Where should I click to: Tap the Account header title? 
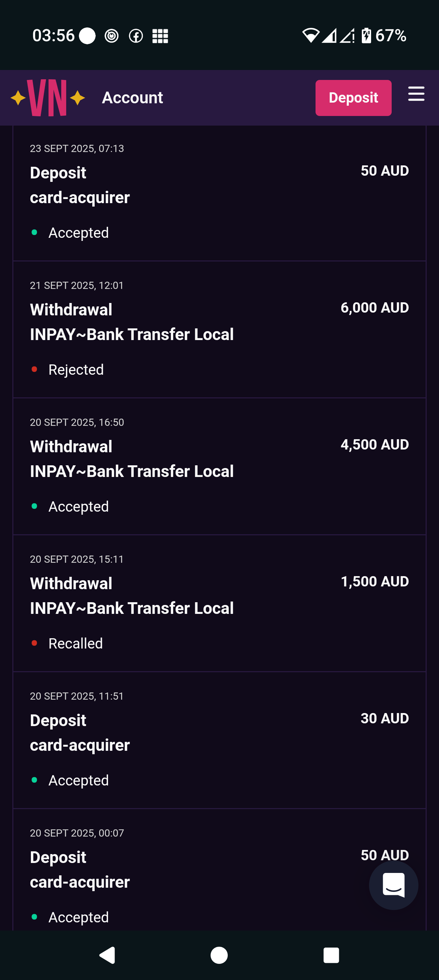coord(132,98)
